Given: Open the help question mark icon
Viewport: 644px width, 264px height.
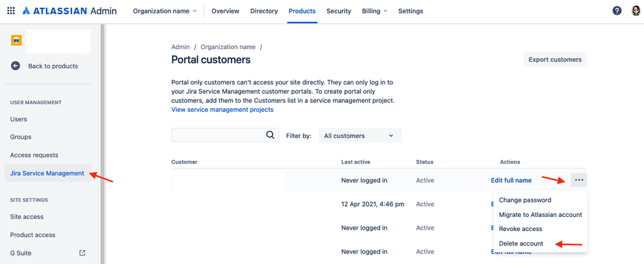Looking at the screenshot, I should click(x=617, y=11).
